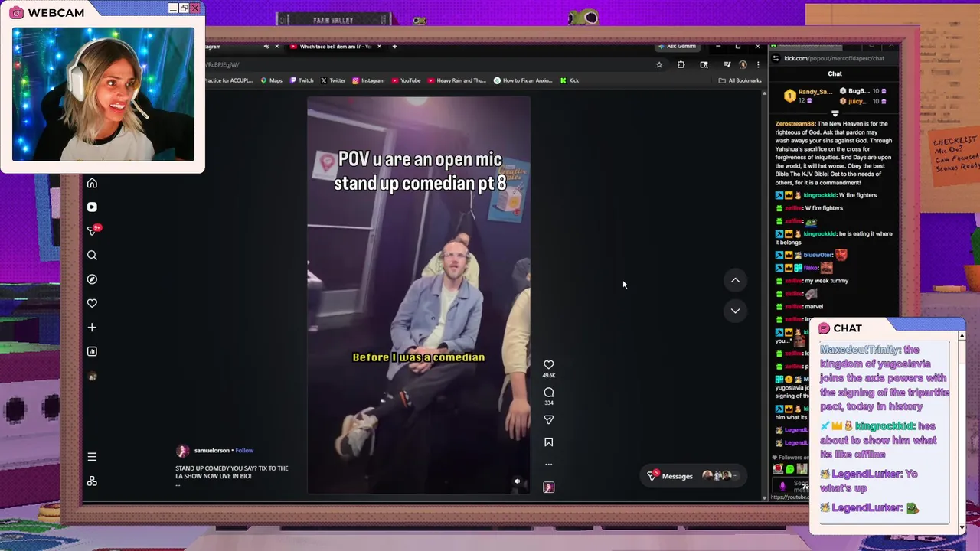Screen dimensions: 980x551
Task: Open the Twitch bookmark
Action: [x=301, y=80]
